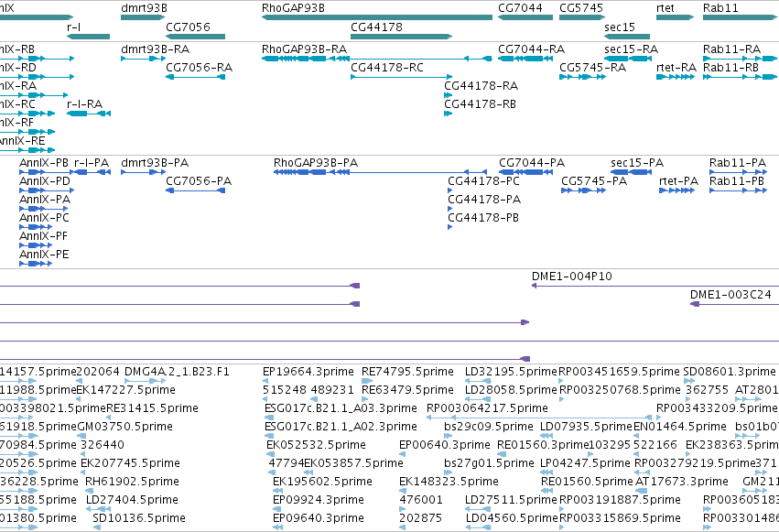The width and height of the screenshot is (779, 532).
Task: Click the DME1-004P10 BAC clone label
Action: pyautogui.click(x=572, y=277)
